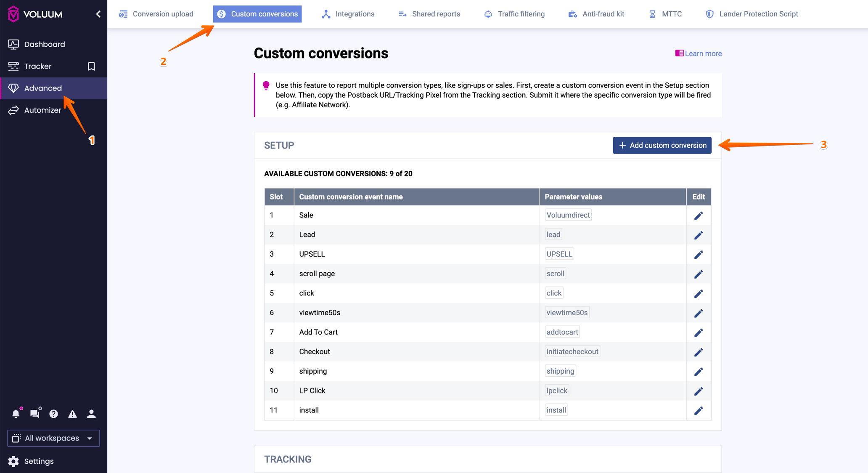Edit the Sale conversion with its pencil icon
868x473 pixels.
[x=699, y=215]
